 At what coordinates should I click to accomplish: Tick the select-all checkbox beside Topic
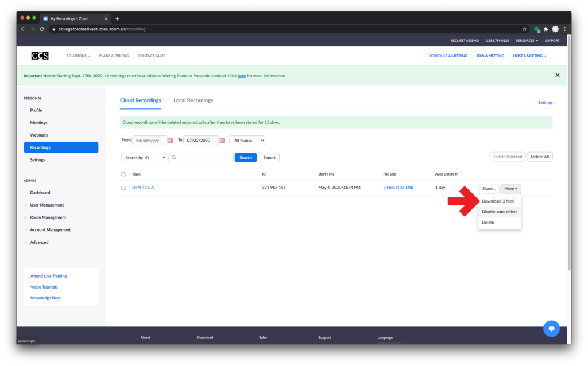coord(123,174)
